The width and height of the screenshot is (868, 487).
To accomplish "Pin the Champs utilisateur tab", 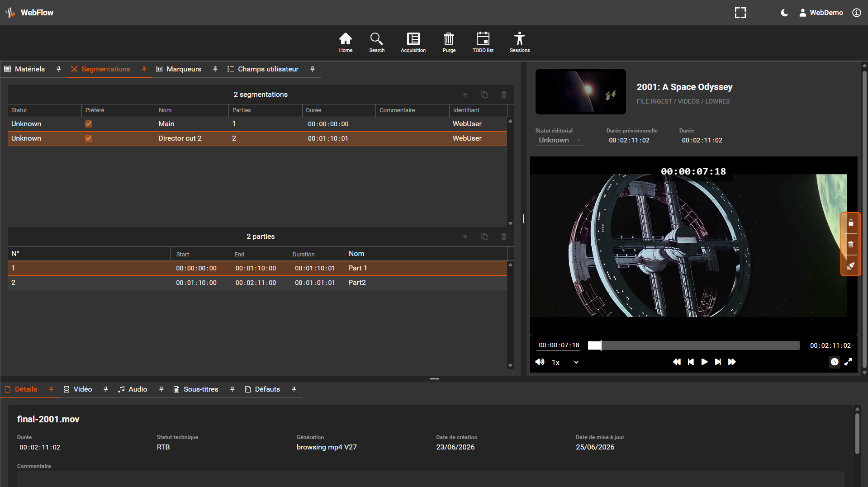I will pos(313,69).
